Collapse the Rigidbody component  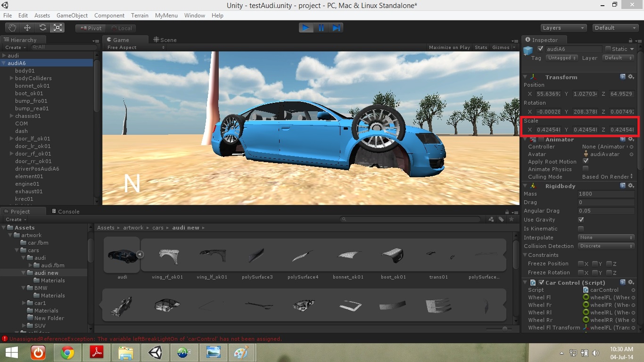click(x=526, y=186)
